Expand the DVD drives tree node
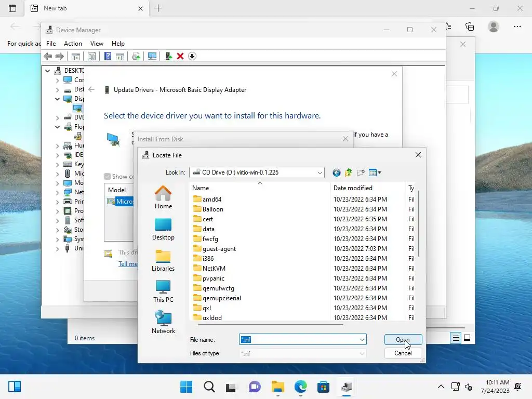 (x=57, y=118)
